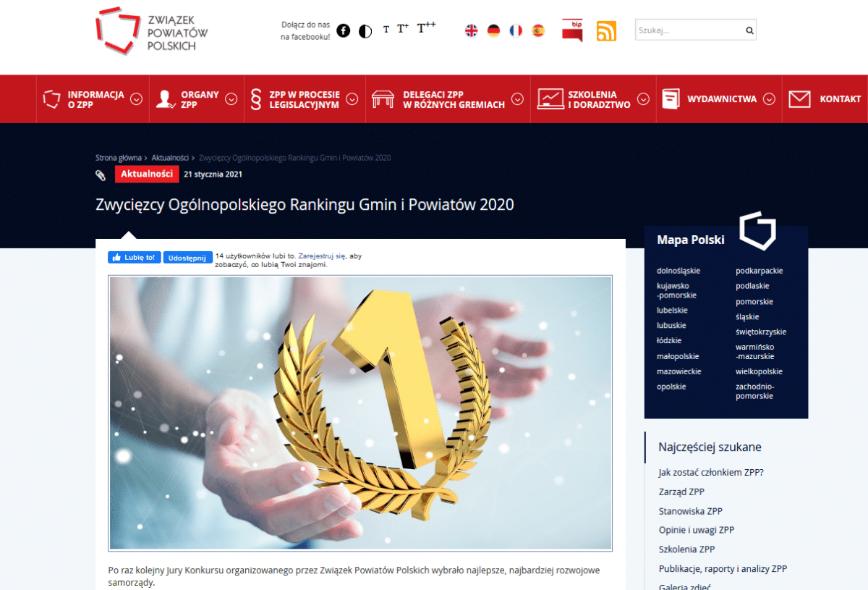Viewport: 868px width, 590px height.
Task: Click the Facebook icon in the header
Action: pos(344,30)
